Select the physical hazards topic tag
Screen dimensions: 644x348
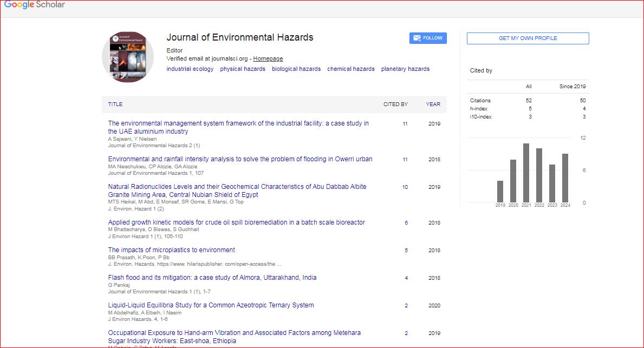pyautogui.click(x=243, y=69)
